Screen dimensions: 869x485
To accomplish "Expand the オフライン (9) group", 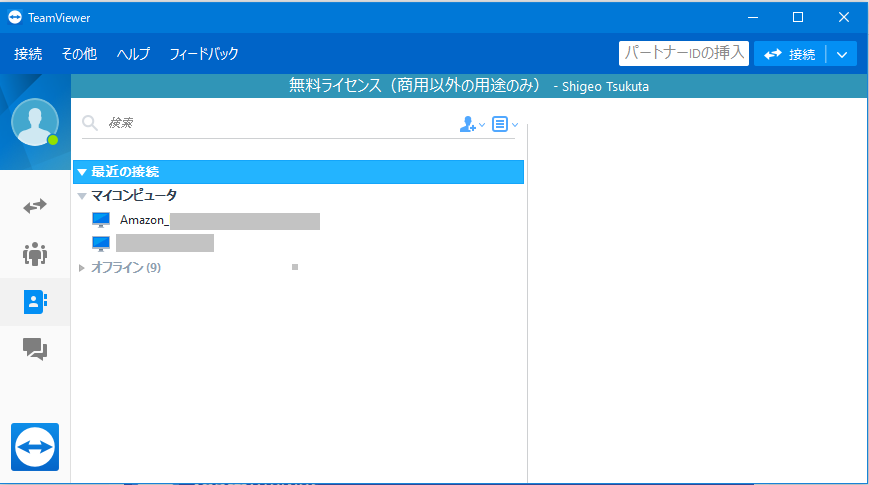I will tap(81, 268).
